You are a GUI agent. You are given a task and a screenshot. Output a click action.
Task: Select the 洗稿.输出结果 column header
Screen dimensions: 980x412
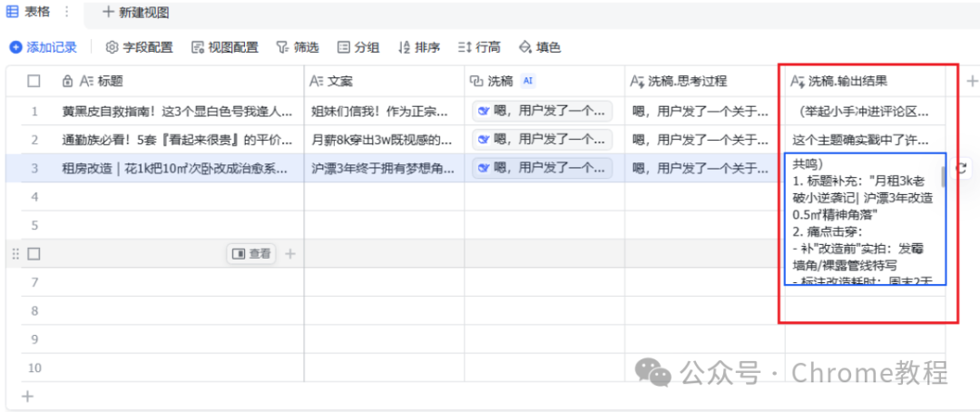pos(865,81)
